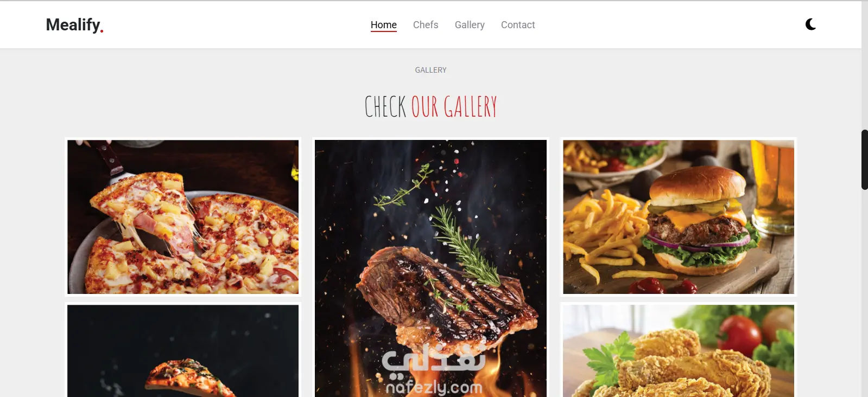Click the small GALLERY section label
Screen dimensions: 868x397
[x=430, y=70]
